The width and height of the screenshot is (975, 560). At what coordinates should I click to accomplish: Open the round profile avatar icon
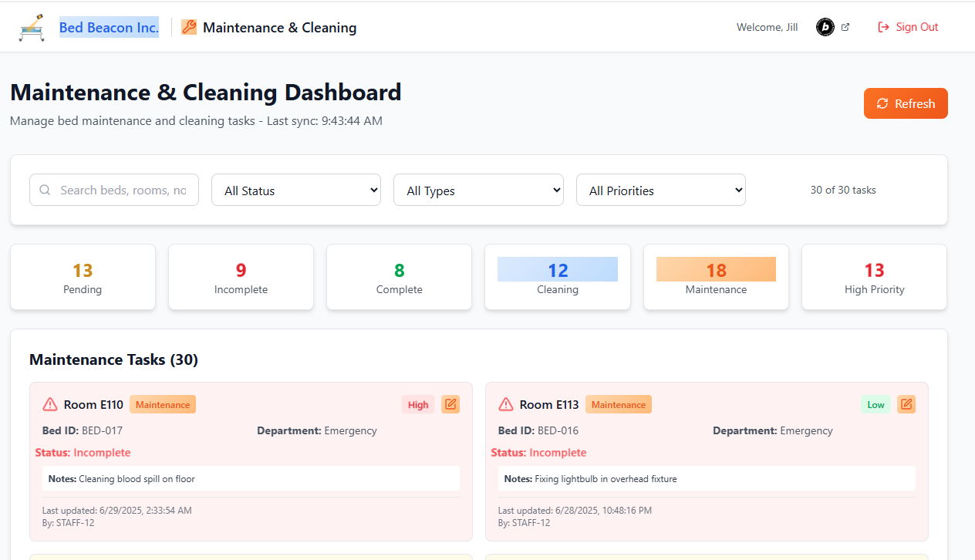825,27
